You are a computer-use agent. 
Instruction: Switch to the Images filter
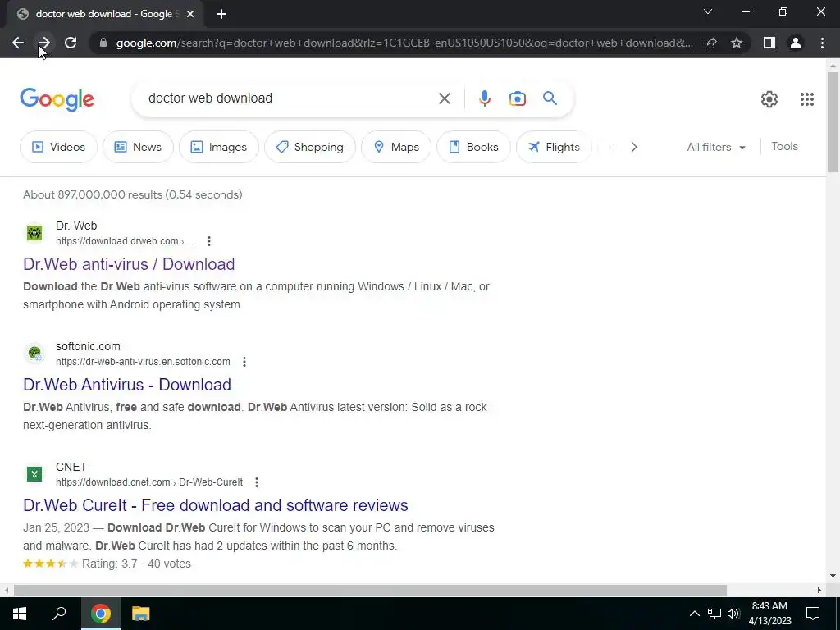[x=218, y=147]
